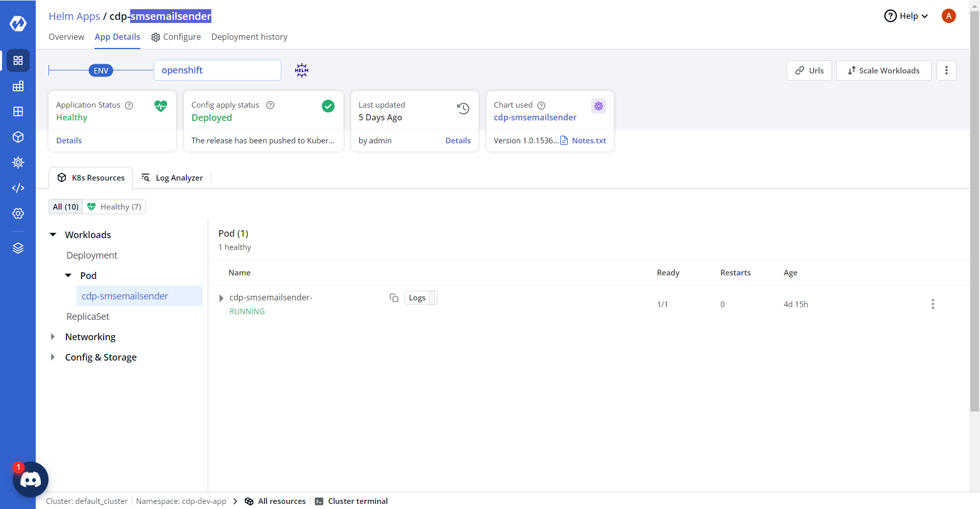Open the Notes.txt link
Screen dimensions: 980x509
click(589, 141)
